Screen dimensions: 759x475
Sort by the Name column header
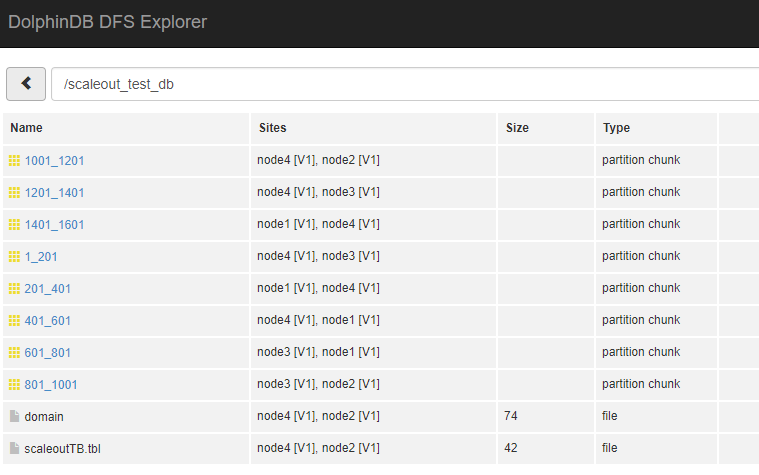27,128
